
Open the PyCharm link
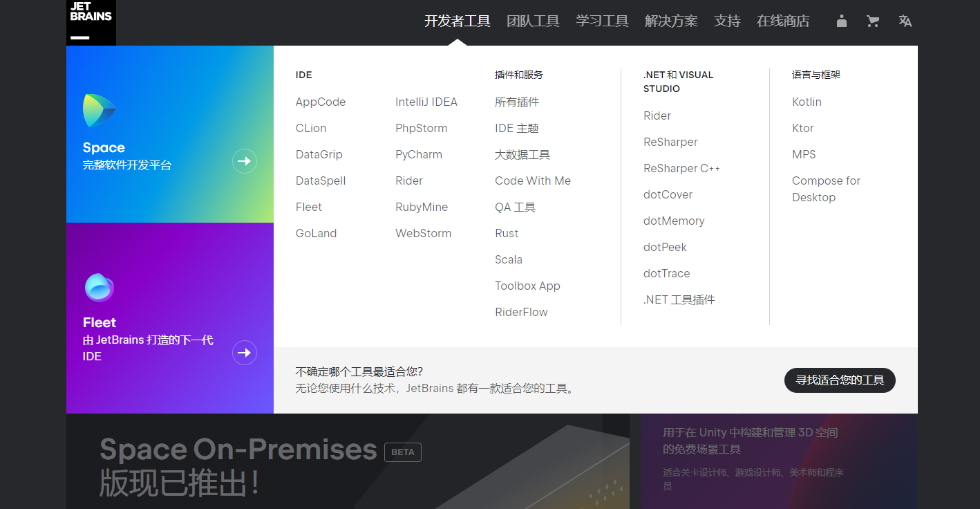[x=419, y=154]
